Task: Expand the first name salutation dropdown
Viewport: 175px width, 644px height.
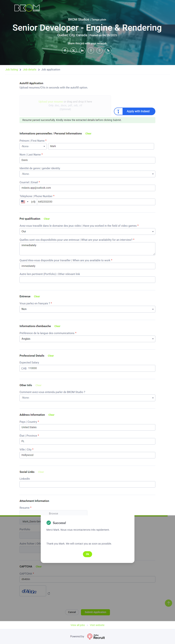Action: (x=33, y=146)
